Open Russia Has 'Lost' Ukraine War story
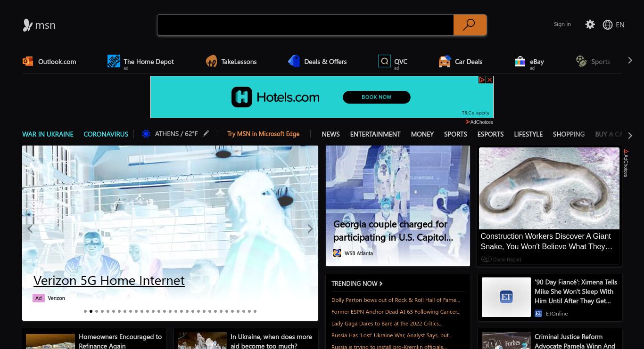The height and width of the screenshot is (349, 644). pyautogui.click(x=392, y=335)
